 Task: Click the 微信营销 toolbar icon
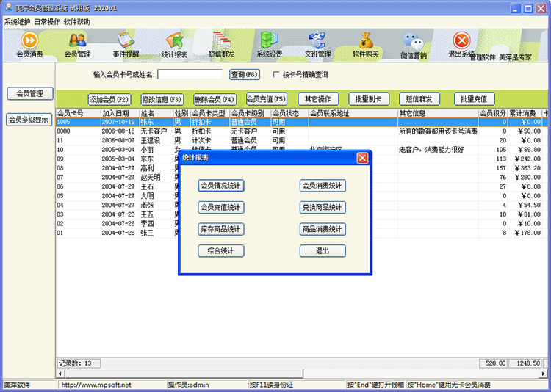414,46
